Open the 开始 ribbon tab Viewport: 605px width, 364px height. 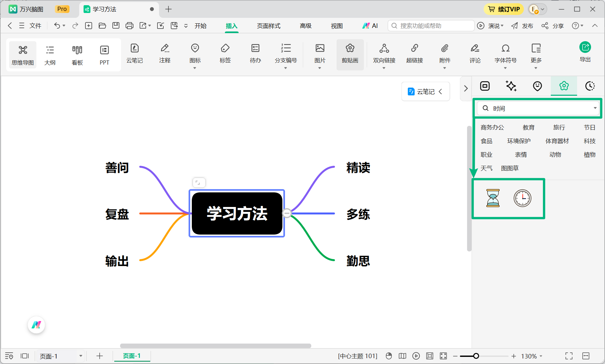coord(200,26)
